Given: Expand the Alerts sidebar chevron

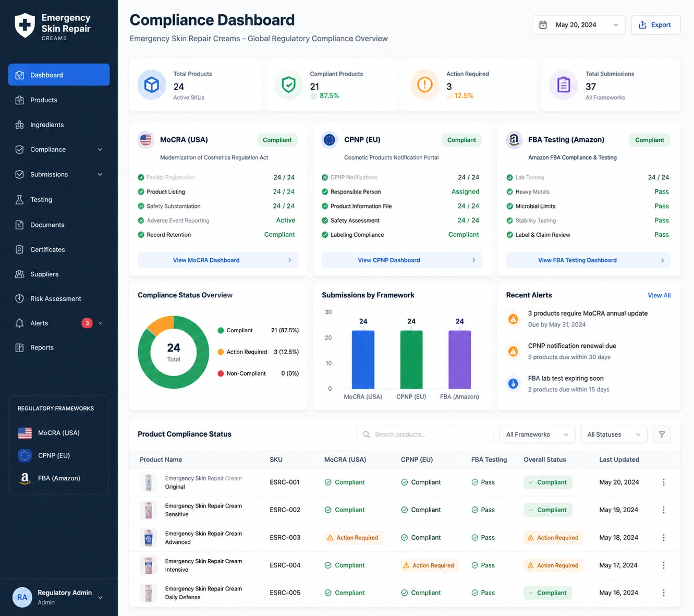Looking at the screenshot, I should [x=100, y=323].
